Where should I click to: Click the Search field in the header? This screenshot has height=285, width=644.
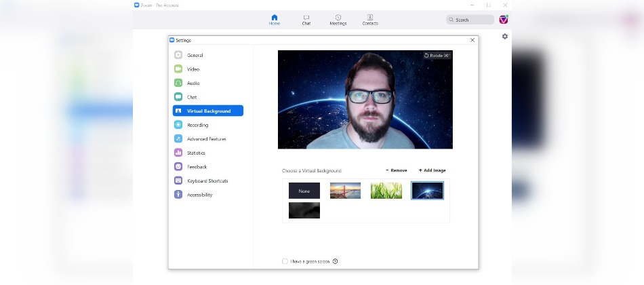coord(471,20)
